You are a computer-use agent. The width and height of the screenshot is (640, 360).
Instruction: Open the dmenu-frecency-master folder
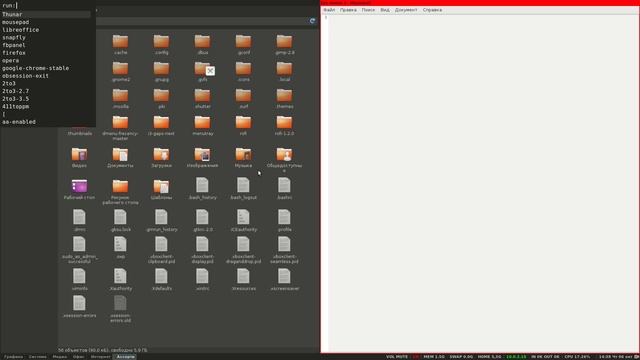tap(120, 128)
